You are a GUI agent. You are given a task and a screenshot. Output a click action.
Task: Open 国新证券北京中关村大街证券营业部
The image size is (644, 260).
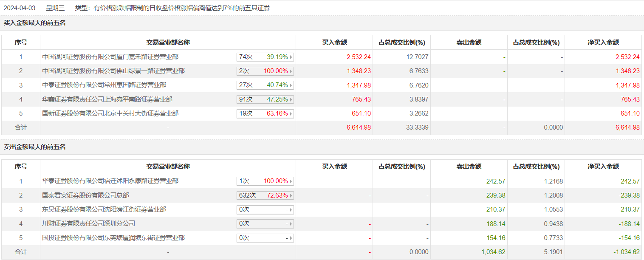pyautogui.click(x=110, y=113)
